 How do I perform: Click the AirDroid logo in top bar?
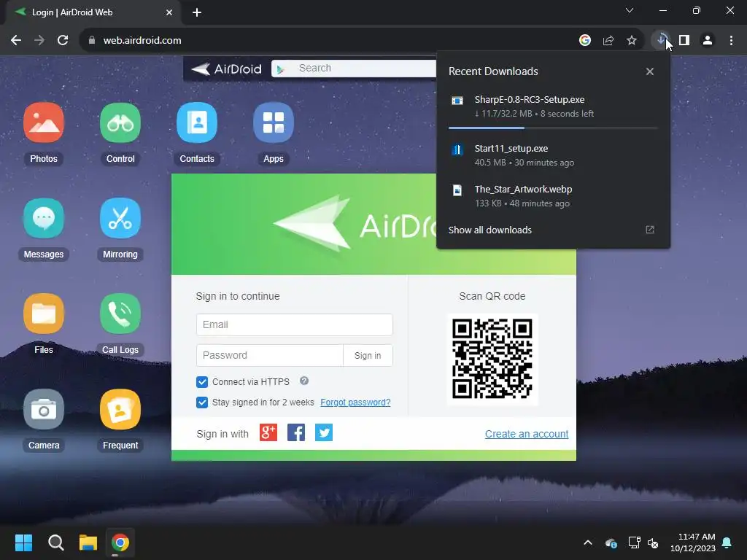[226, 69]
